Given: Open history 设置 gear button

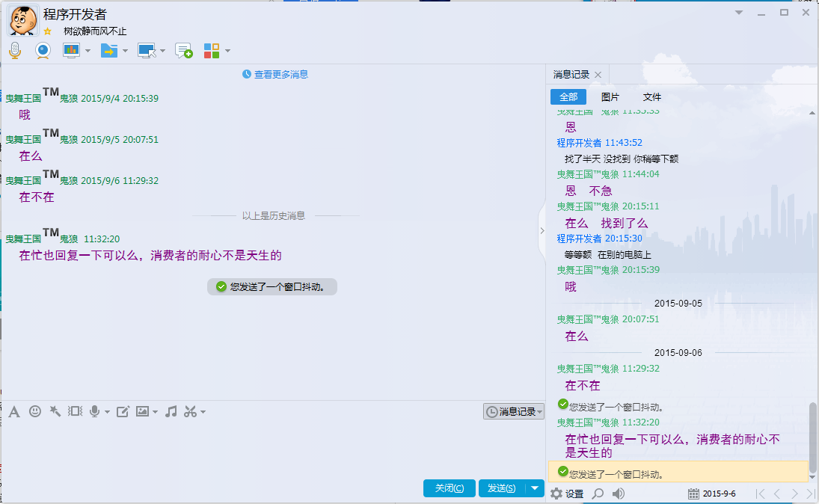Looking at the screenshot, I should tap(567, 494).
